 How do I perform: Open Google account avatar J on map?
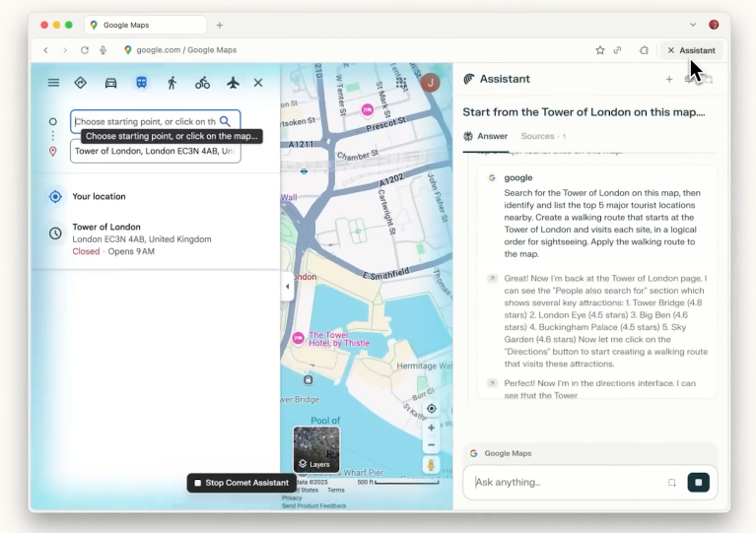tap(430, 83)
